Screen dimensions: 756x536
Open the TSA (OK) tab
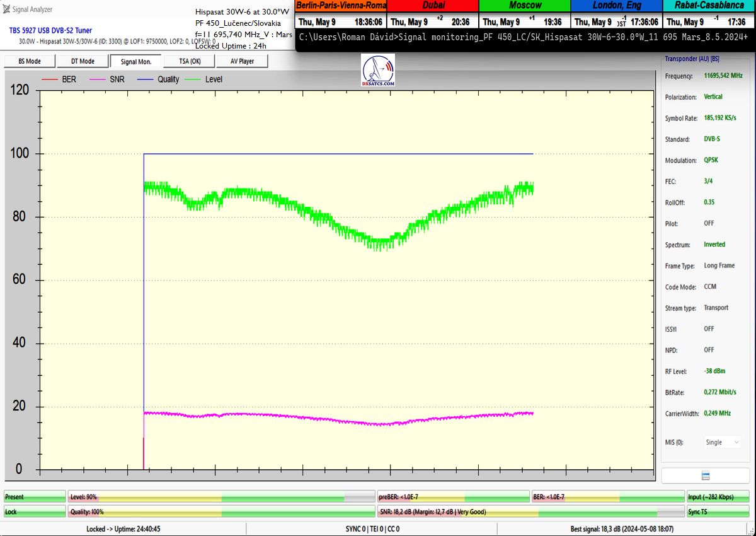[x=189, y=61]
